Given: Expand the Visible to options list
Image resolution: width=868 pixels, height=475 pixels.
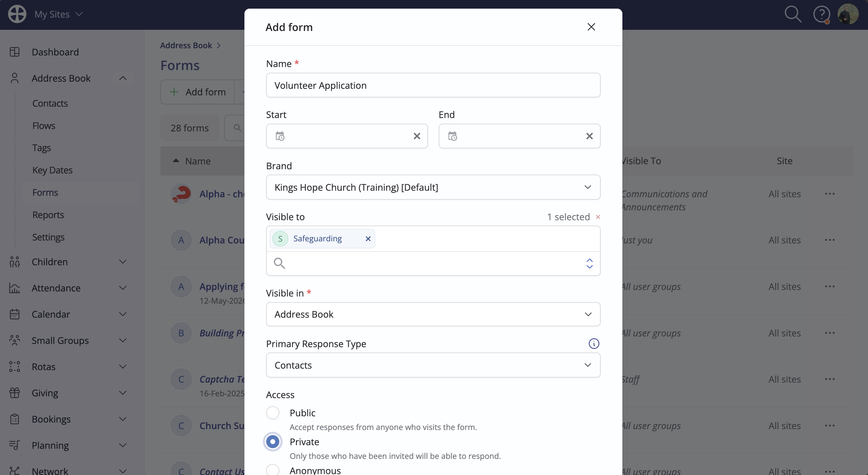Looking at the screenshot, I should pyautogui.click(x=589, y=263).
